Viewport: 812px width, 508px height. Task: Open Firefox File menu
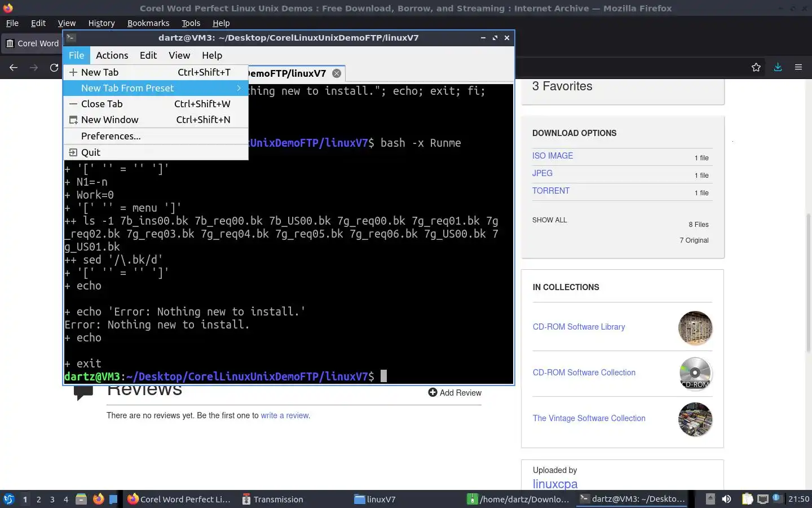point(12,23)
